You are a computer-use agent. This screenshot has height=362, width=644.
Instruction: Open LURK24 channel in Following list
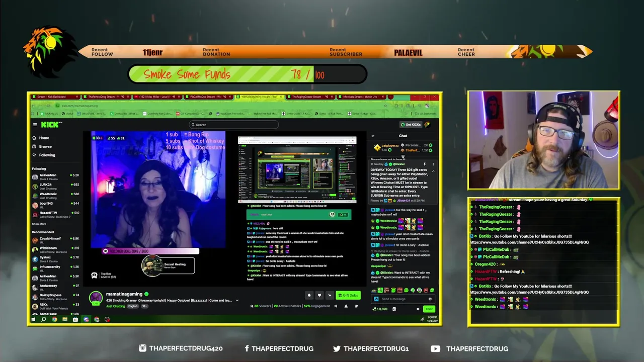click(55, 186)
